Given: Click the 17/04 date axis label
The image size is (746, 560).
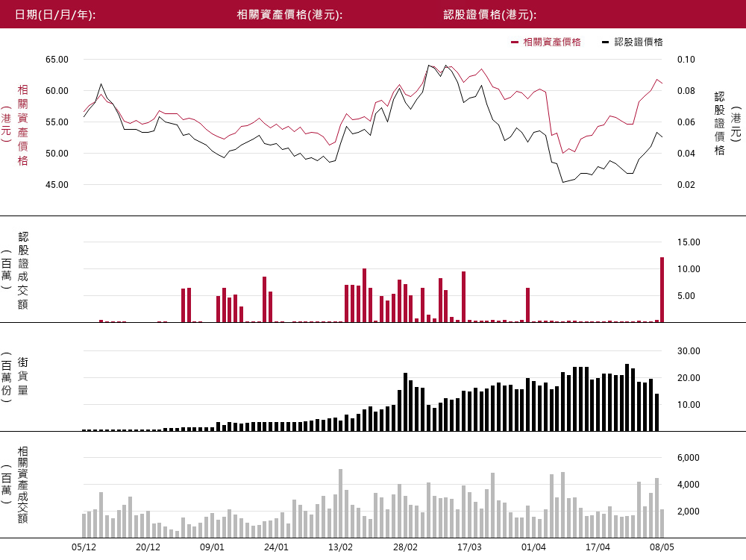Looking at the screenshot, I should pos(598,547).
